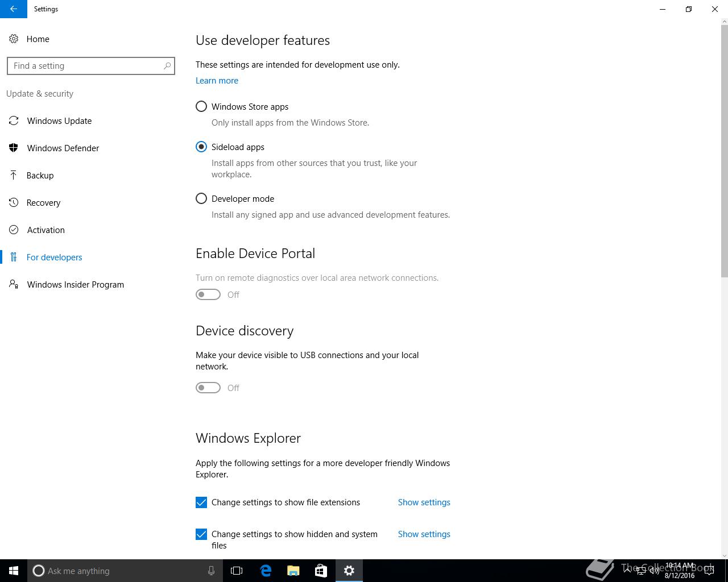Viewport: 728px width, 582px height.
Task: Open Task View from taskbar
Action: (237, 571)
